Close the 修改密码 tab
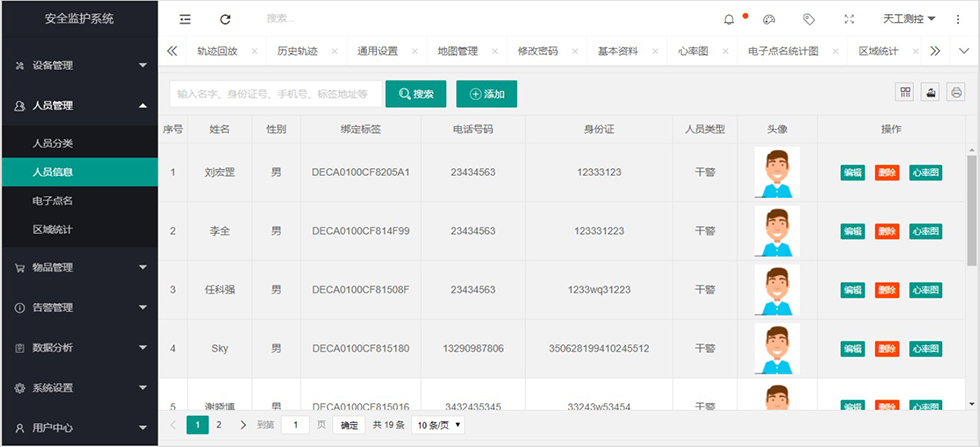980x447 pixels. pyautogui.click(x=575, y=52)
